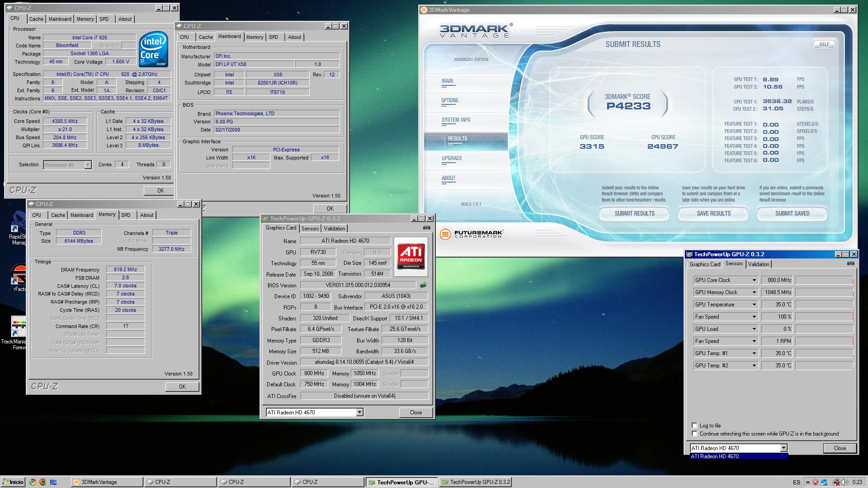Open GPU Temperature sensor dropdown
868x488 pixels.
point(754,305)
